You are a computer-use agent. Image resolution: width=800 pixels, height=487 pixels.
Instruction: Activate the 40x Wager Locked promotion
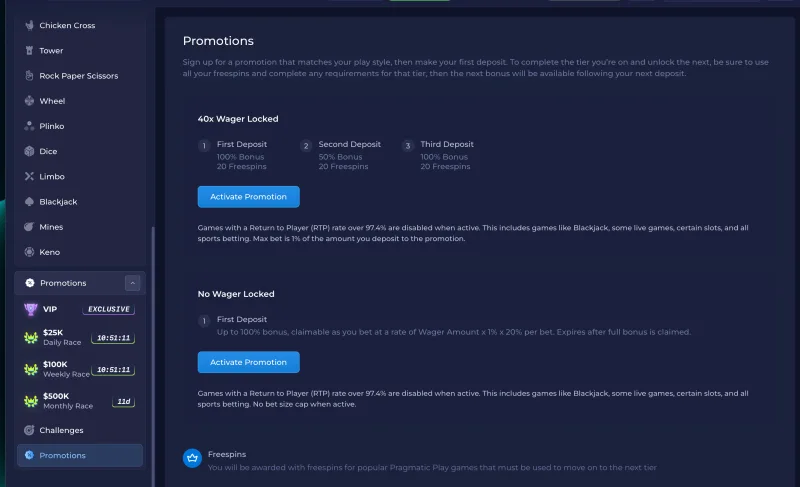click(x=248, y=196)
